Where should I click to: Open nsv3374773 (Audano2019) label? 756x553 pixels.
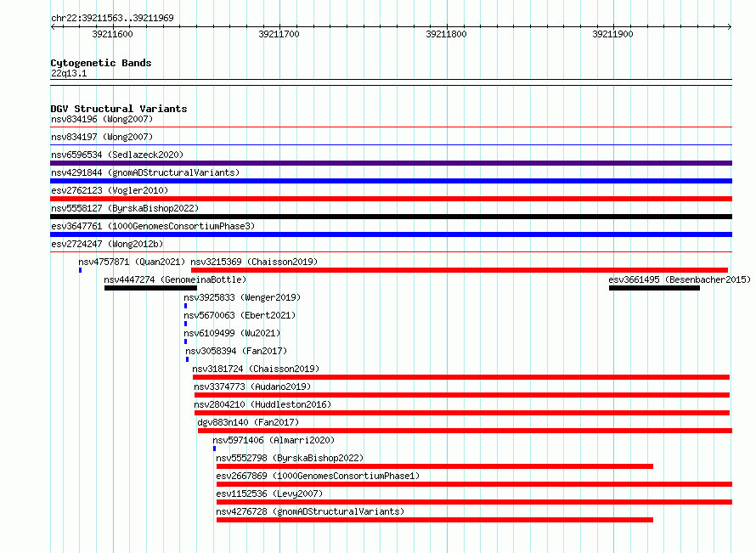coord(252,387)
